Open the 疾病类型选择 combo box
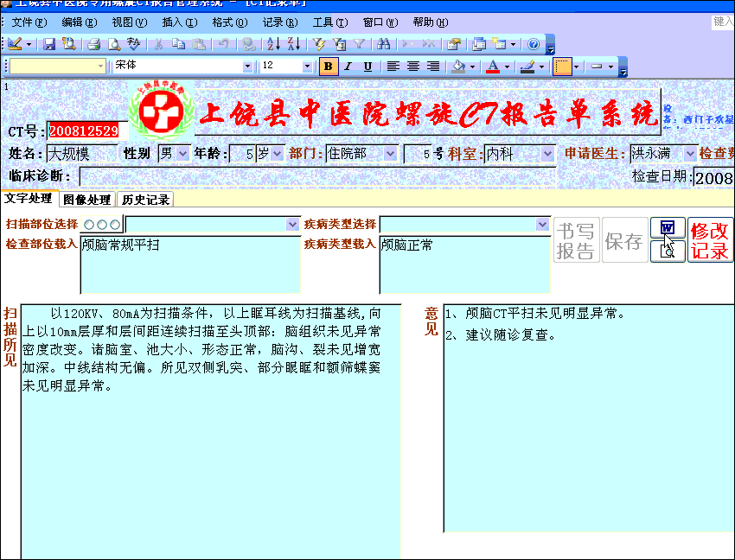The height and width of the screenshot is (560, 735). point(464,225)
